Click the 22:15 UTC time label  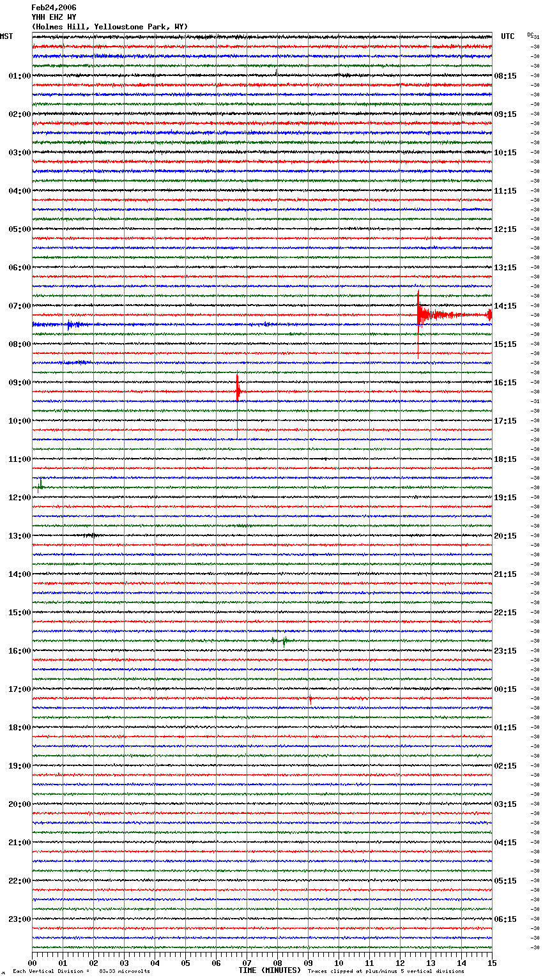pyautogui.click(x=505, y=613)
